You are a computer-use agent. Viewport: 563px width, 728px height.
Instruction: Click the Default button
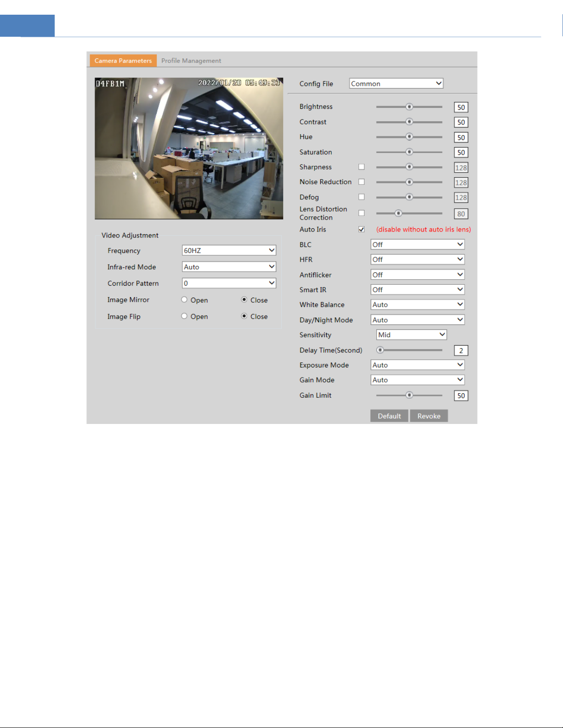[x=389, y=416]
